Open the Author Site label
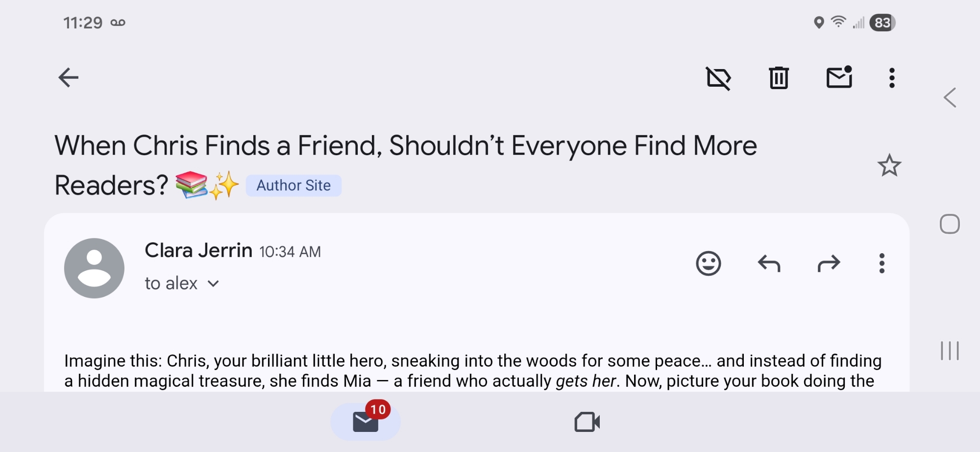The width and height of the screenshot is (980, 452). 294,186
